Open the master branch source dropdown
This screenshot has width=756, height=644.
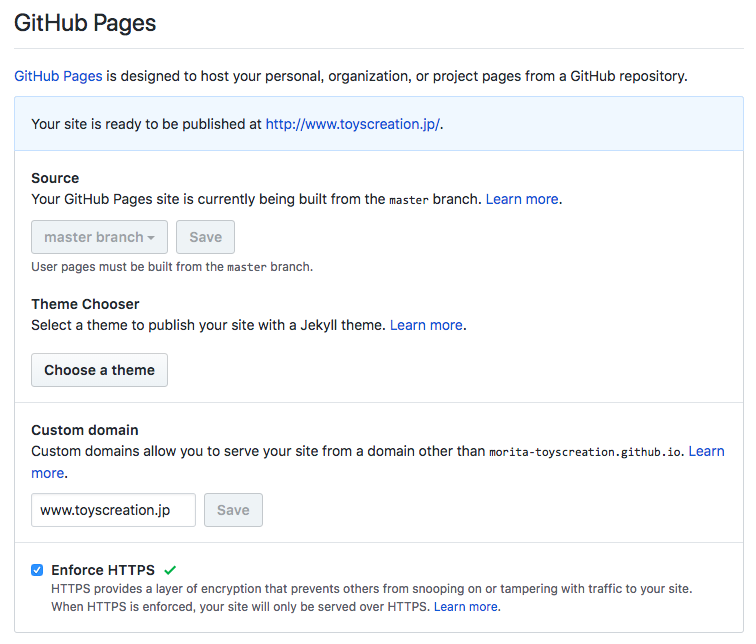(99, 237)
